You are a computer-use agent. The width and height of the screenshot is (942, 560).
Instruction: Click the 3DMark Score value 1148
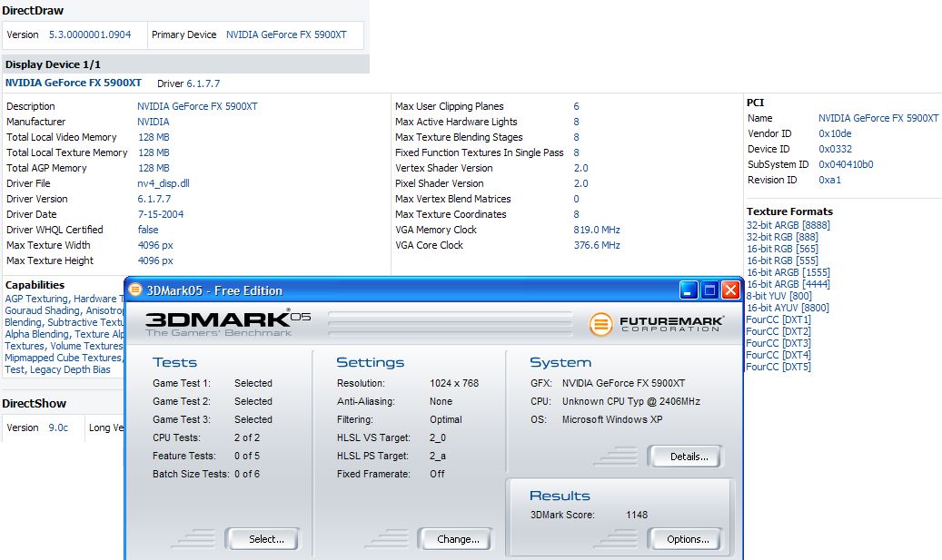coord(637,515)
